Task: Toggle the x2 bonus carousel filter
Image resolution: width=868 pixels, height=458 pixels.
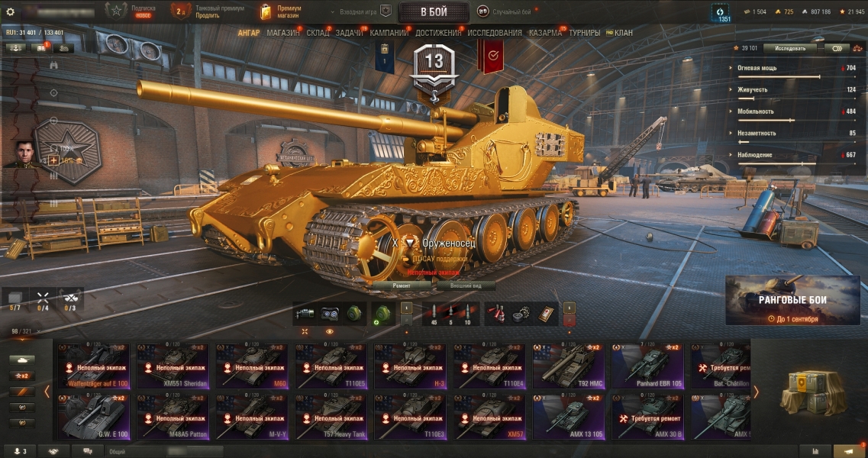Action: click(22, 376)
